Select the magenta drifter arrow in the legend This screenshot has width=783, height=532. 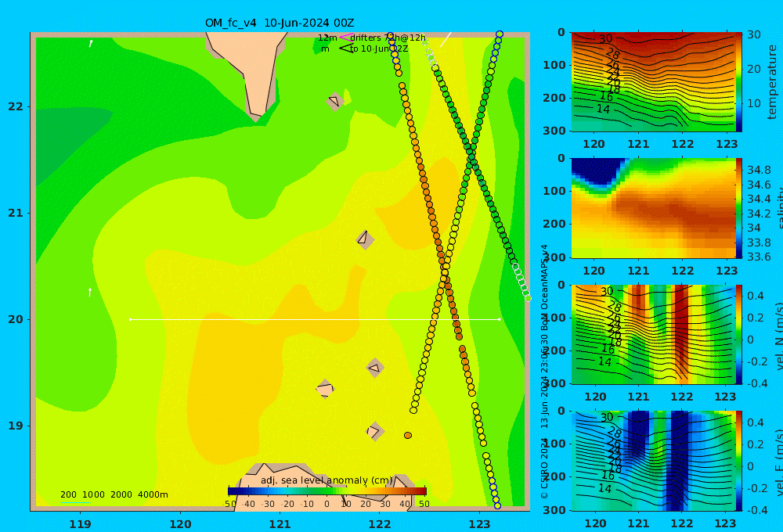coord(345,37)
